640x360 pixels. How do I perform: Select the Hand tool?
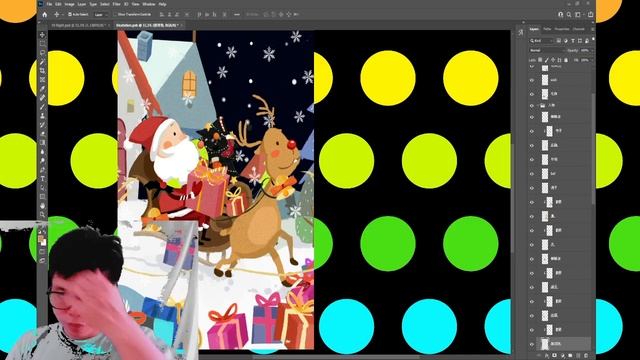pos(42,206)
